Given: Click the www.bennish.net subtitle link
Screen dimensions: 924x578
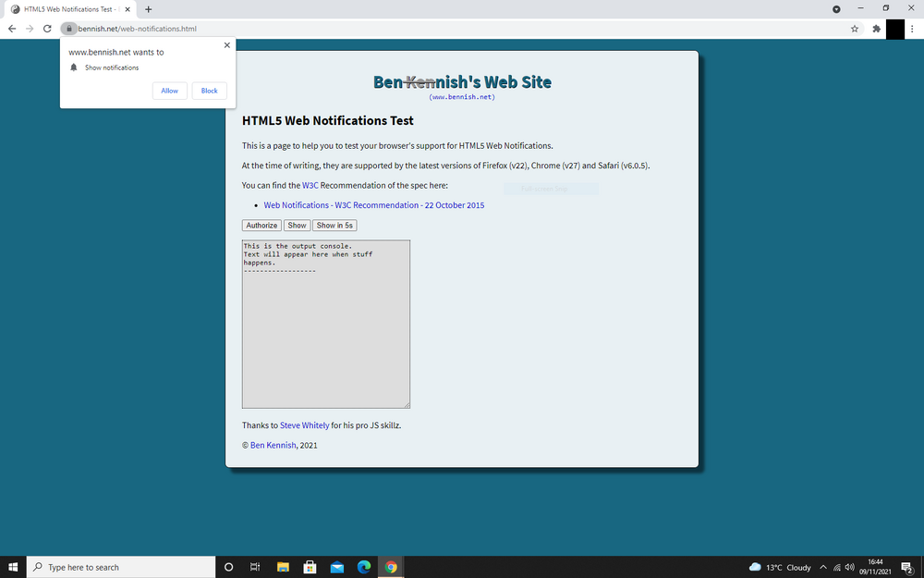Looking at the screenshot, I should click(x=462, y=97).
